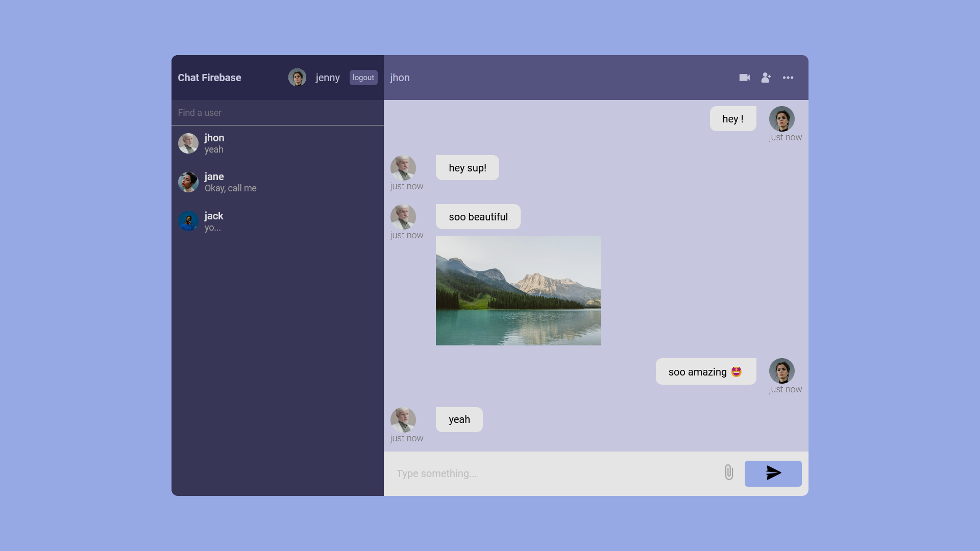Start a video call with jhon
The height and width of the screenshot is (551, 980).
[744, 78]
